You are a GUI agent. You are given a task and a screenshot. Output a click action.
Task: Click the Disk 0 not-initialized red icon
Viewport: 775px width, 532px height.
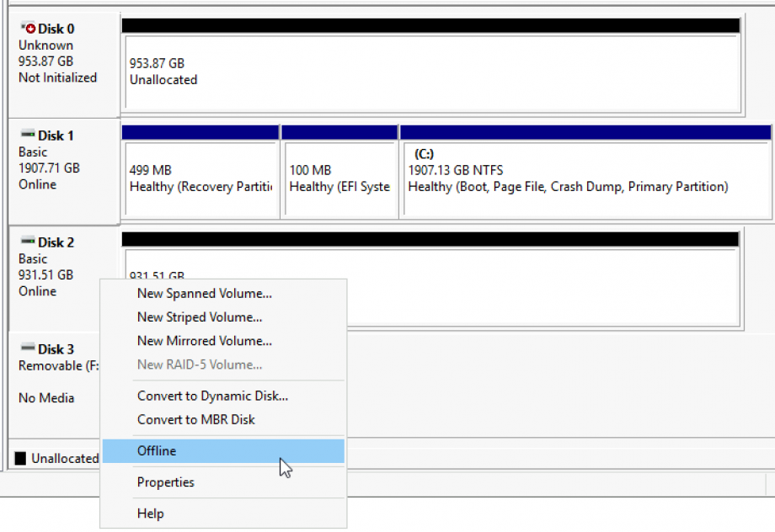point(29,29)
